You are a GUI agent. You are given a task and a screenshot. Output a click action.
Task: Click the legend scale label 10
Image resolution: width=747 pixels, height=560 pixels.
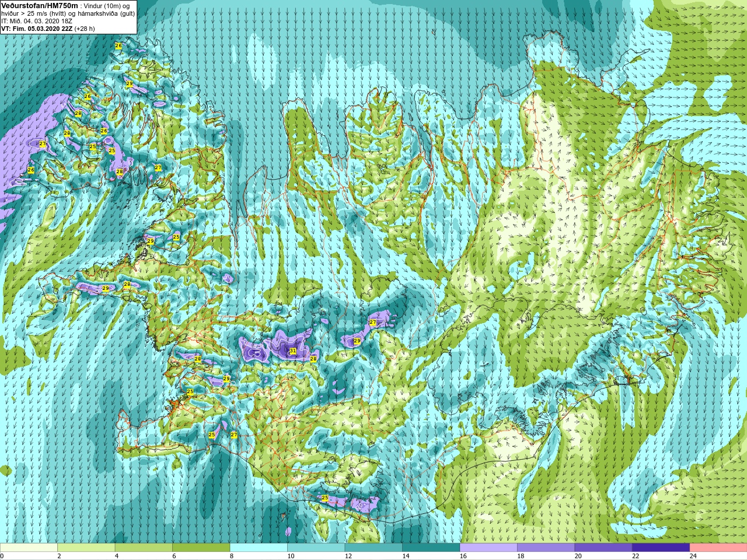click(291, 556)
